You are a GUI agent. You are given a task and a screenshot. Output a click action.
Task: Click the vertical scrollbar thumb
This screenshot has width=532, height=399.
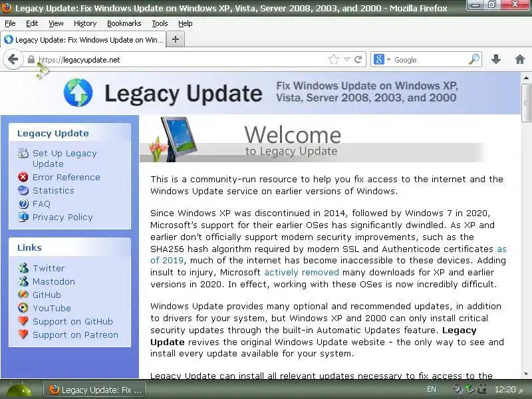(526, 102)
